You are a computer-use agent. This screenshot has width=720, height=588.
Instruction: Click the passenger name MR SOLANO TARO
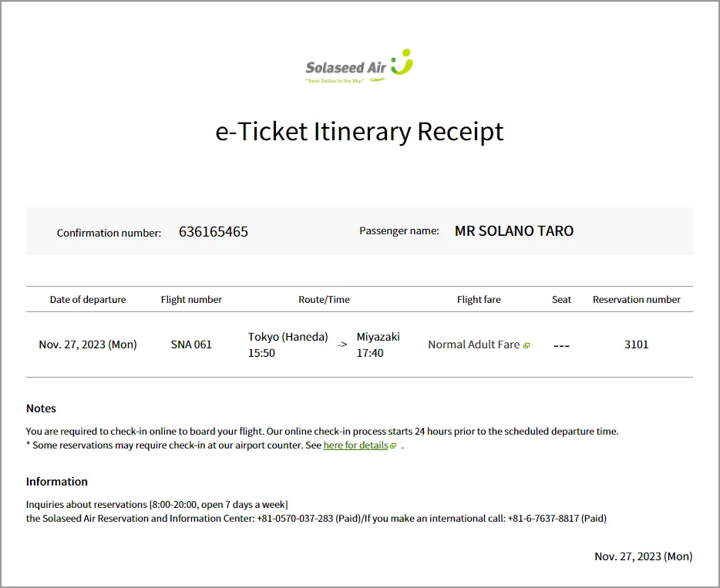514,230
